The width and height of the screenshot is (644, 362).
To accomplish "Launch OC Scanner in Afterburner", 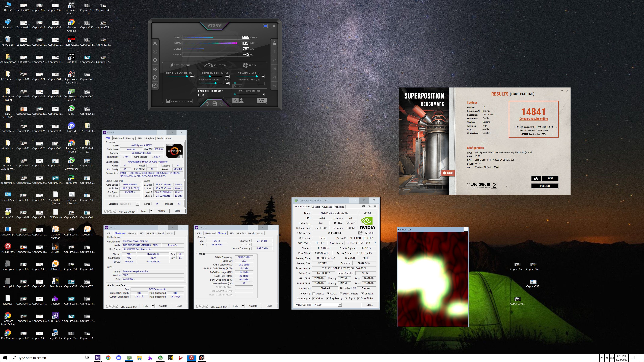I will [155, 69].
